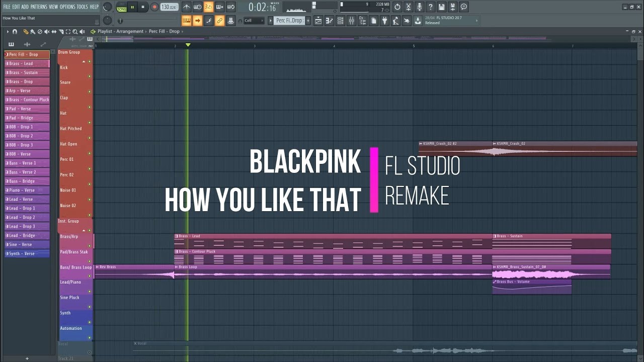Open the PATTERNS menu
Screen dimensions: 644x362
tap(39, 7)
